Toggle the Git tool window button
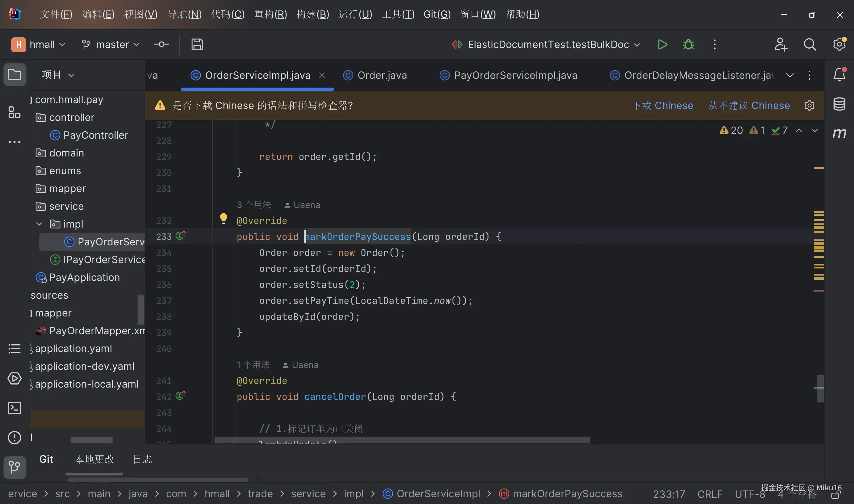Viewport: 854px width, 504px height. pos(14,467)
